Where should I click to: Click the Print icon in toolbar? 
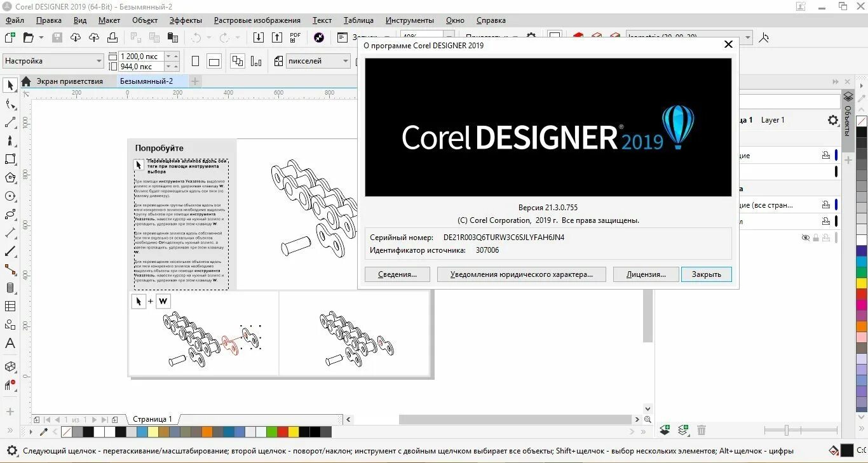click(x=112, y=37)
